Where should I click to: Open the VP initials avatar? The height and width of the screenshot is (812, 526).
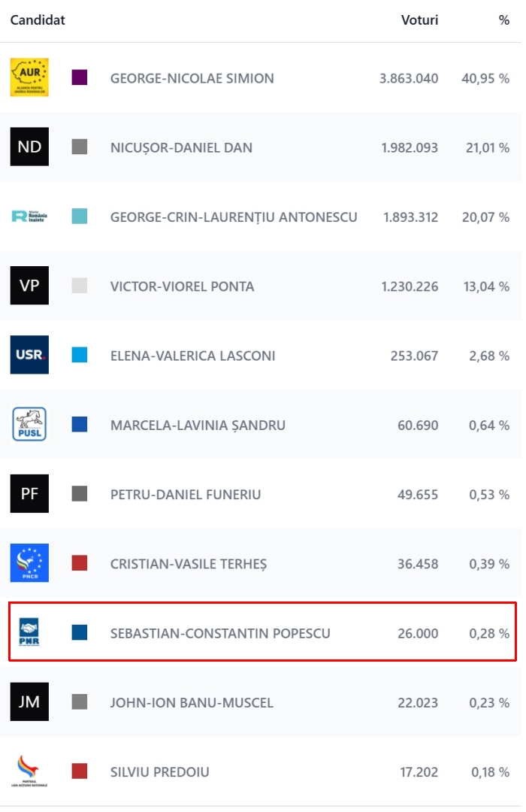[29, 286]
